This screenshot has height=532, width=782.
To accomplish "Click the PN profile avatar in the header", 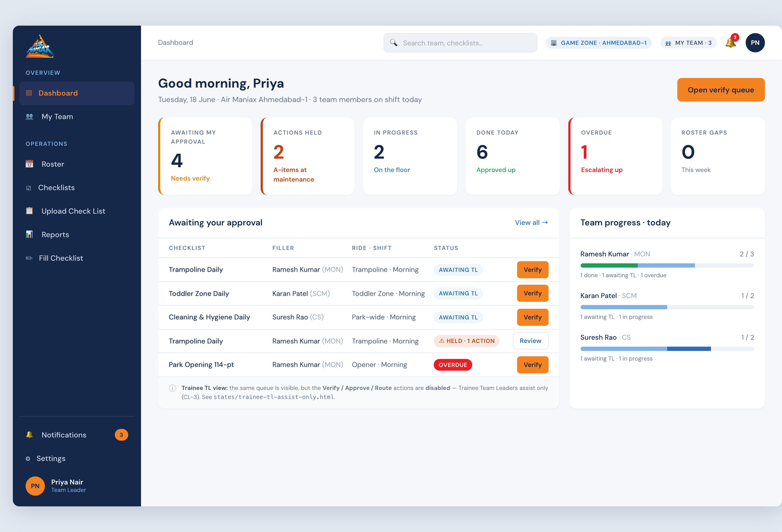I will click(755, 43).
